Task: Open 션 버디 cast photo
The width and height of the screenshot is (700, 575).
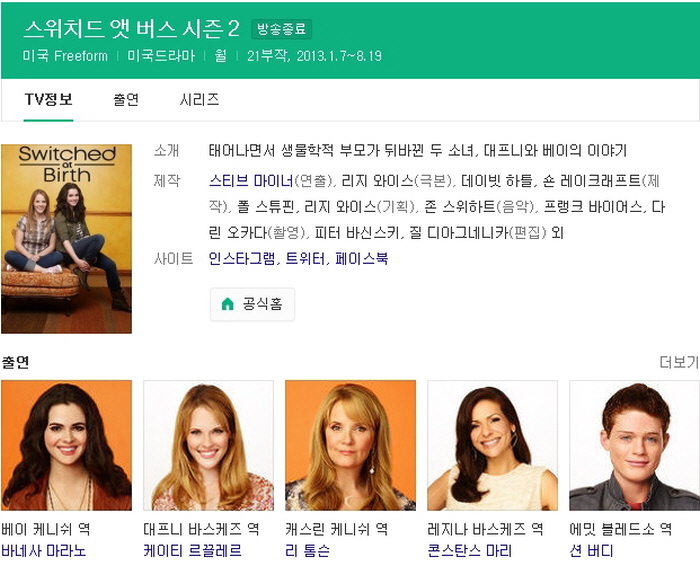Action: pyautogui.click(x=634, y=445)
